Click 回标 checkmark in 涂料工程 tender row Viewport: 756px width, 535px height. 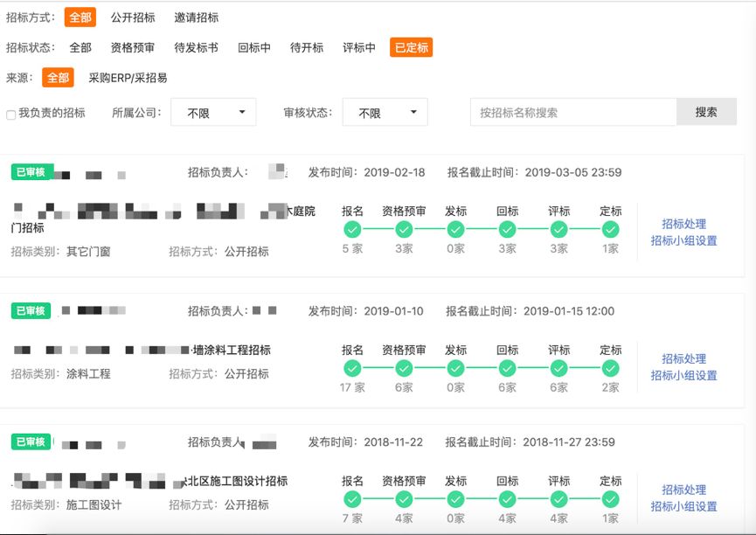click(507, 368)
